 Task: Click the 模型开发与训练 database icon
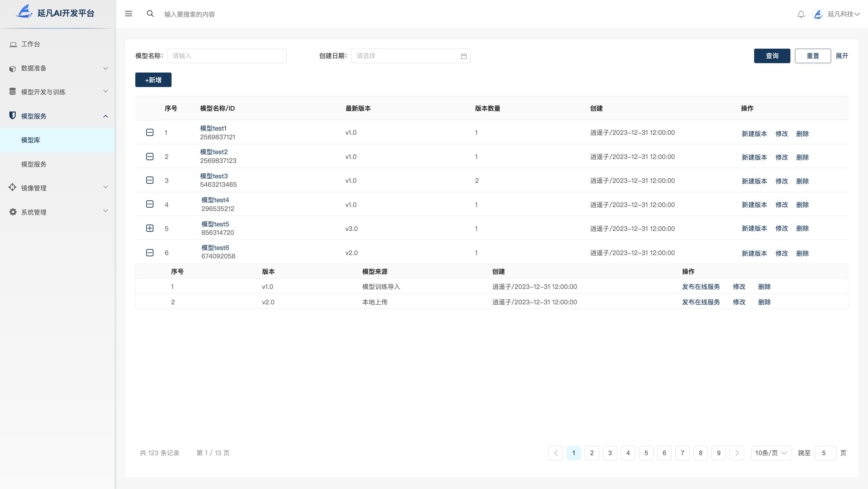pyautogui.click(x=12, y=91)
